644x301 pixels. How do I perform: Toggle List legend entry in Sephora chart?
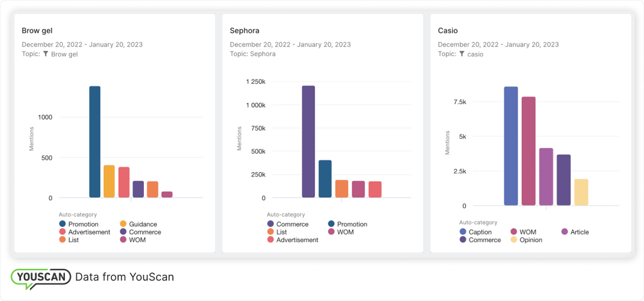[x=282, y=232]
